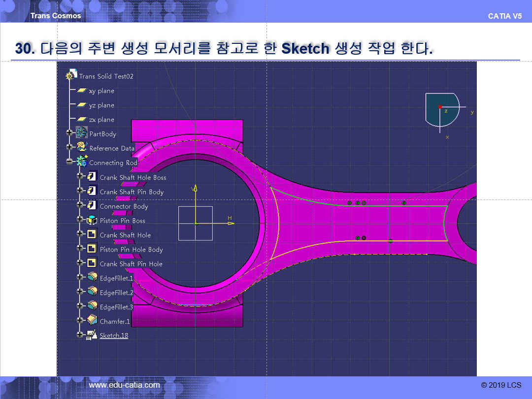Expand the PartBody node
The image size is (532, 399).
[69, 133]
